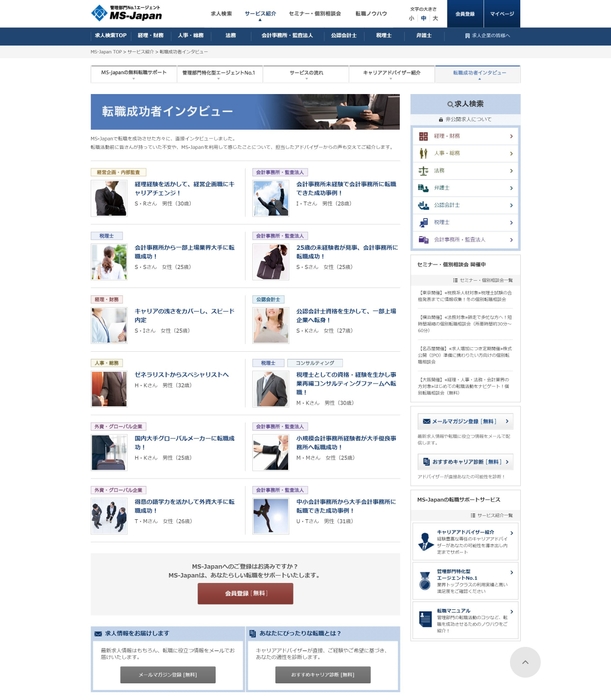Screen dimensions: 611x700
Task: Open the セミナー・個別相談会 top menu item
Action: click(x=315, y=14)
